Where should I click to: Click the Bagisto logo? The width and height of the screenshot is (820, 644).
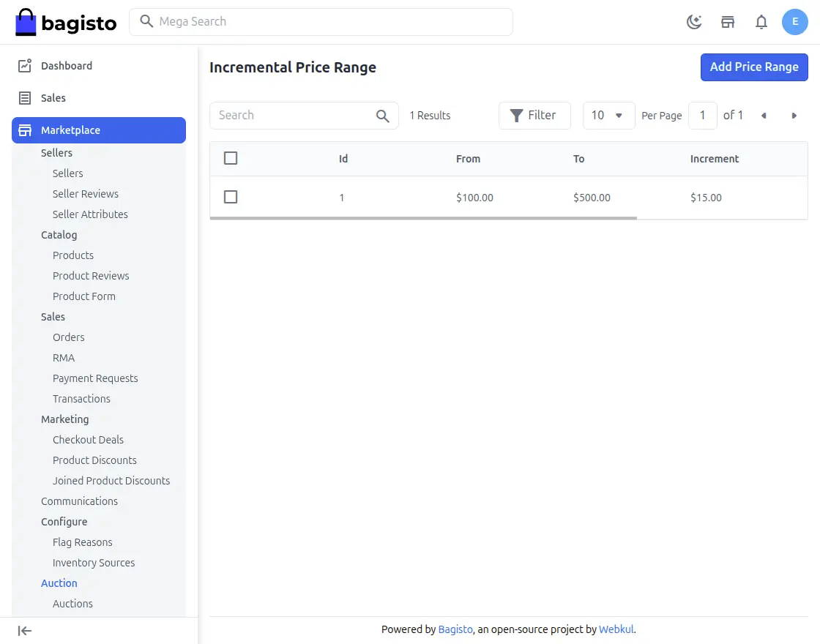pos(66,22)
